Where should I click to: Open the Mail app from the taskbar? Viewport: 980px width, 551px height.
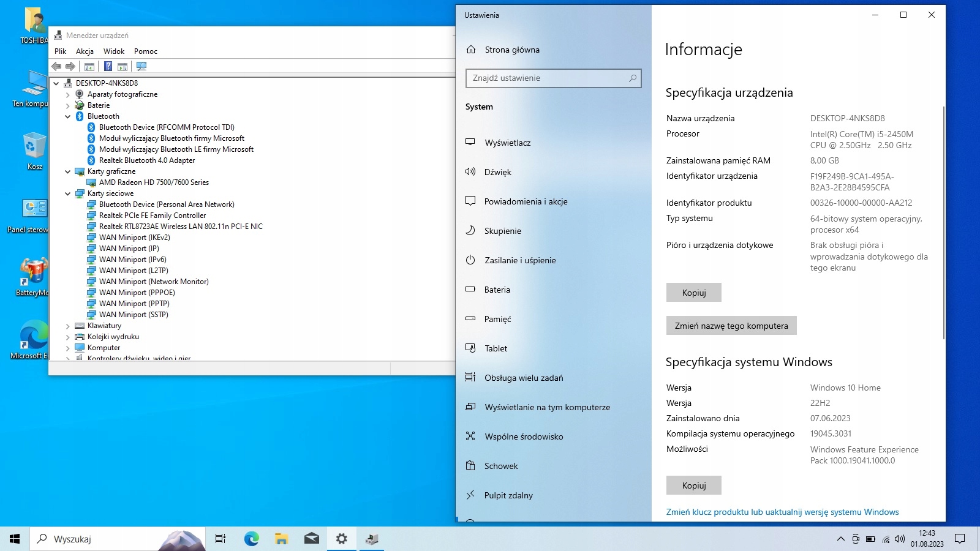(x=312, y=539)
